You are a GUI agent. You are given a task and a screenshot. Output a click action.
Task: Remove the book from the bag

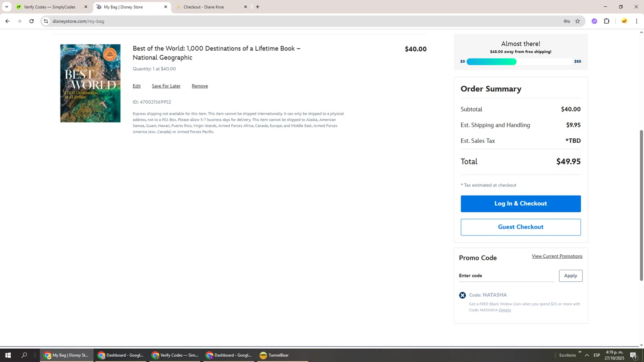(200, 86)
